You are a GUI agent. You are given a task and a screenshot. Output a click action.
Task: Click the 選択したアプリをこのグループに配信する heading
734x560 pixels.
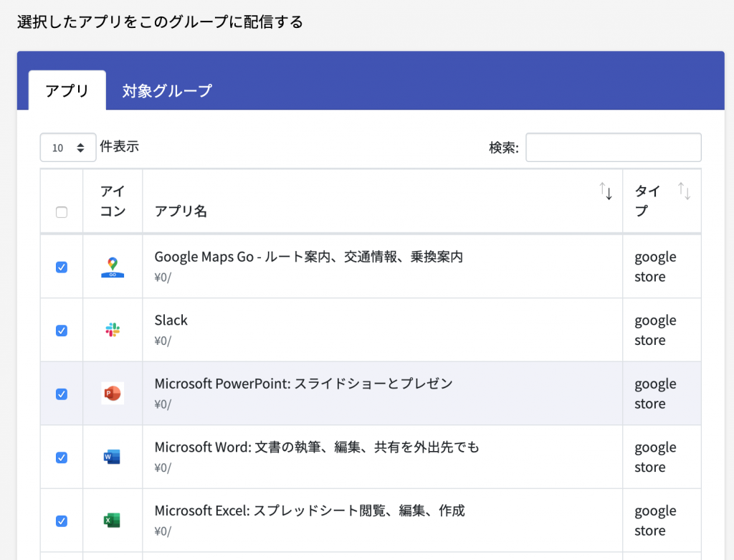click(160, 22)
